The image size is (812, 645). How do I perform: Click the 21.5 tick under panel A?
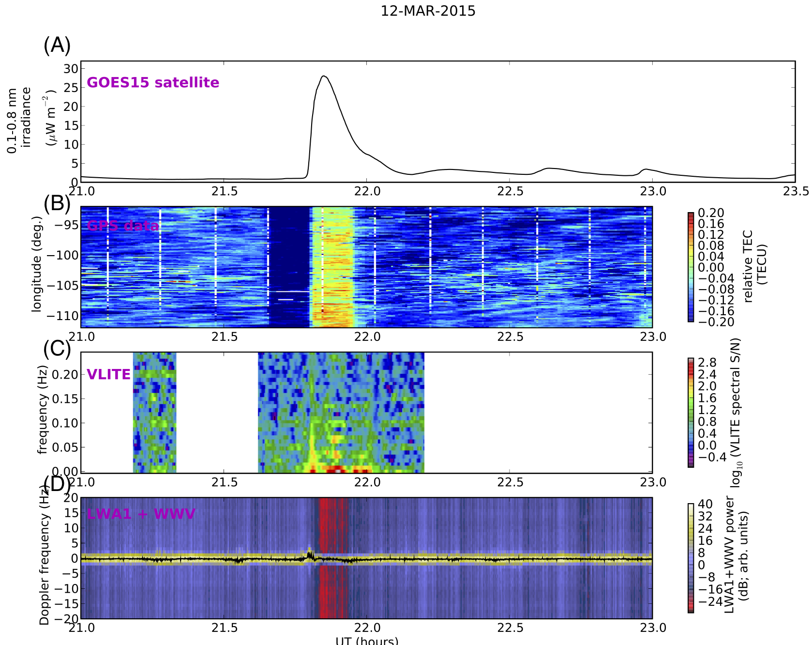coord(224,192)
